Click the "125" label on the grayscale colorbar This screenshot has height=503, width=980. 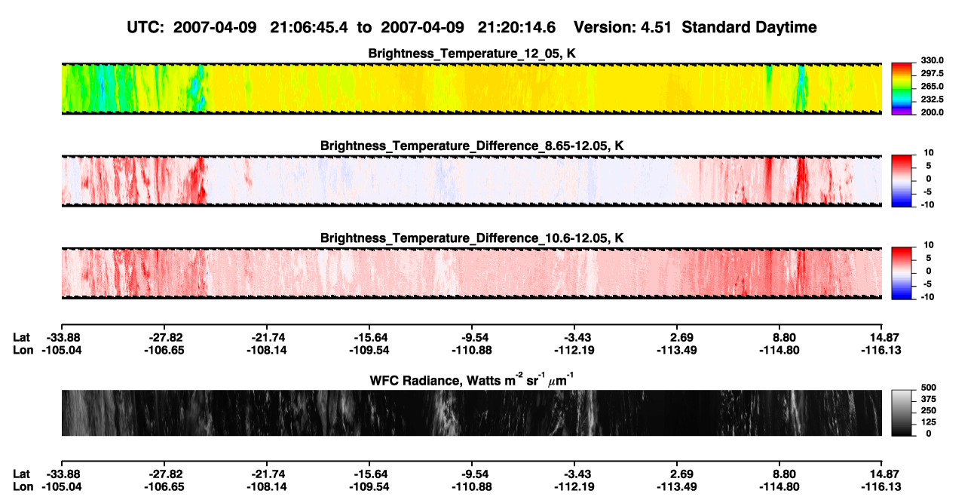[927, 422]
